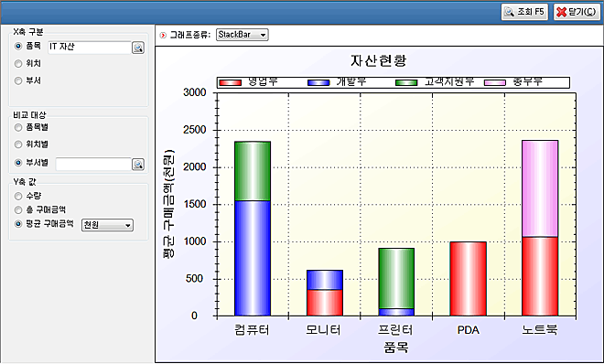
Task: Select the 수량 Y-axis radio button
Action: coord(18,197)
